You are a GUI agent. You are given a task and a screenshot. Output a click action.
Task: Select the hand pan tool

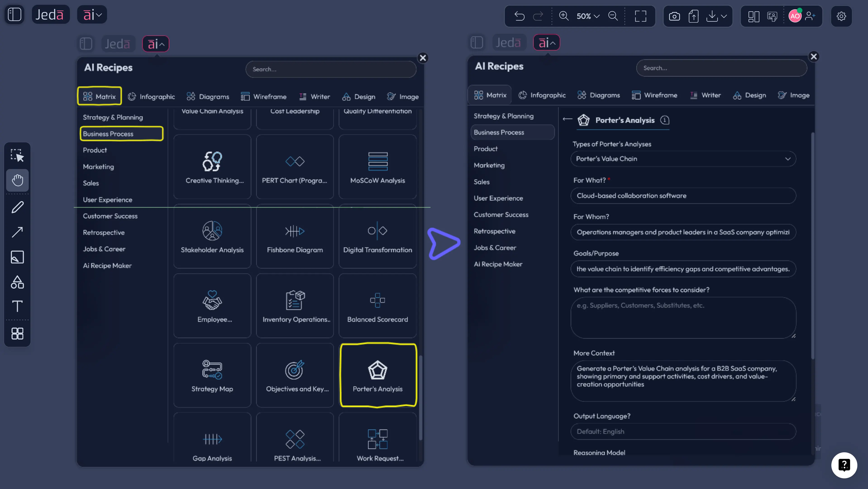[x=17, y=180]
